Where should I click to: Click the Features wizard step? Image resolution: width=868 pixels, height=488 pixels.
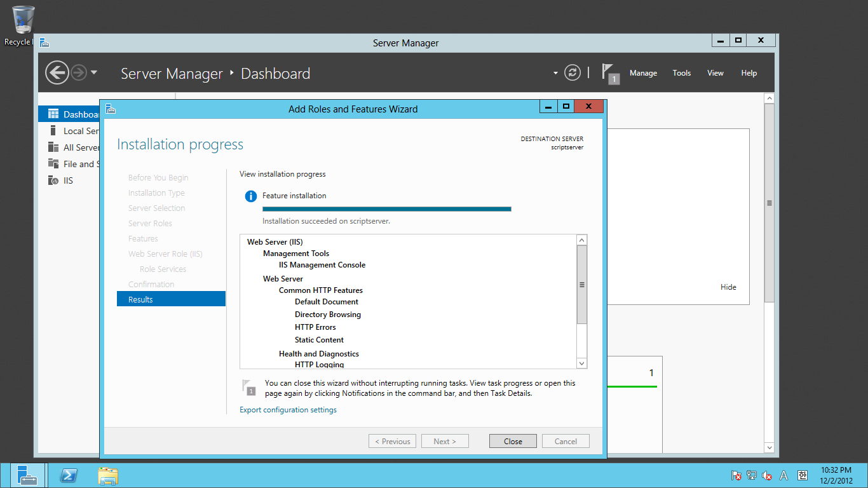click(x=143, y=239)
